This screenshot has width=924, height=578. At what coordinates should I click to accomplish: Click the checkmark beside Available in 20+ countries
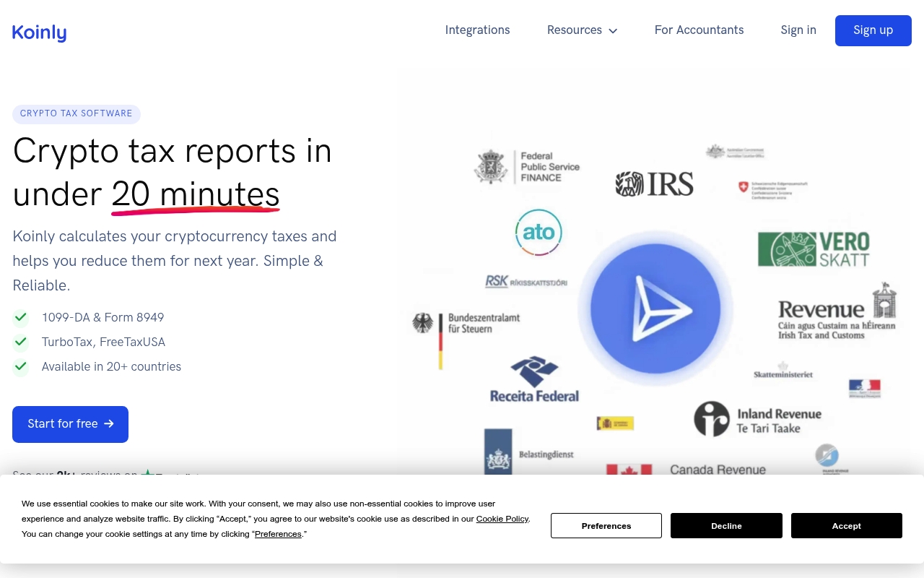click(21, 366)
